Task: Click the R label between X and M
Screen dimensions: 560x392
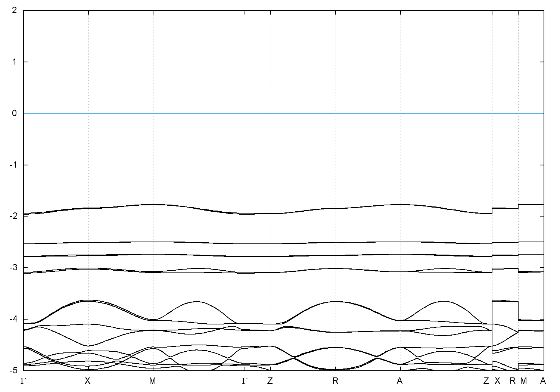Action: click(x=513, y=381)
